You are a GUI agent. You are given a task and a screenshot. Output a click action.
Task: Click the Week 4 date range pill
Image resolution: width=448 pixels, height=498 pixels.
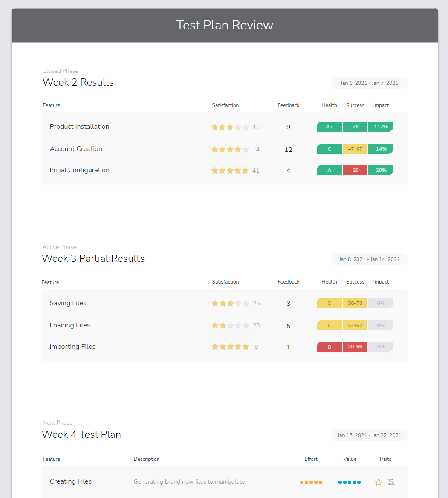pyautogui.click(x=369, y=435)
